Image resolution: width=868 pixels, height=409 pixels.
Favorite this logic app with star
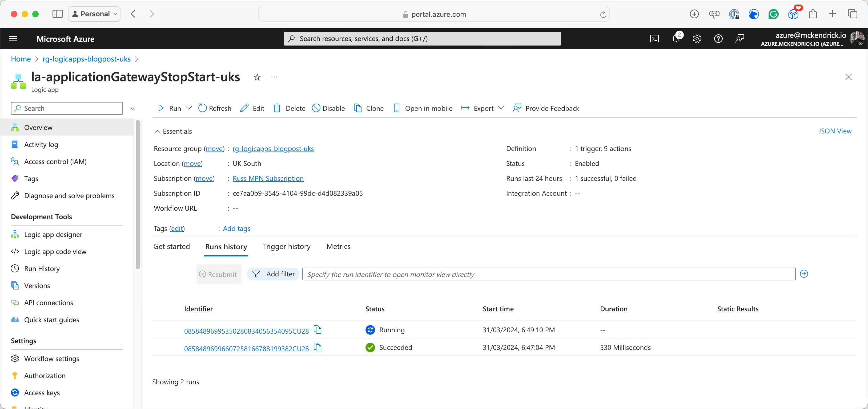pos(257,77)
